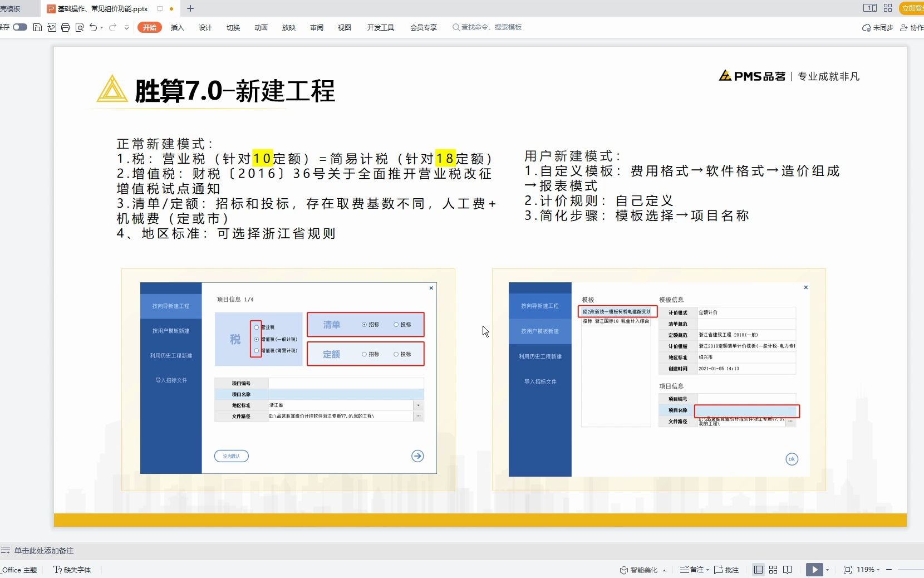Fit the slide to the window
Image resolution: width=924 pixels, height=578 pixels.
(848, 570)
